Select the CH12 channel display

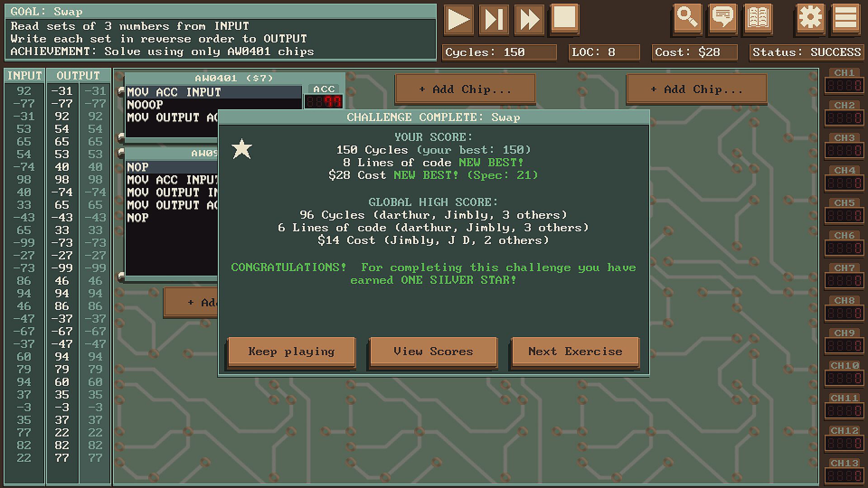pyautogui.click(x=844, y=443)
